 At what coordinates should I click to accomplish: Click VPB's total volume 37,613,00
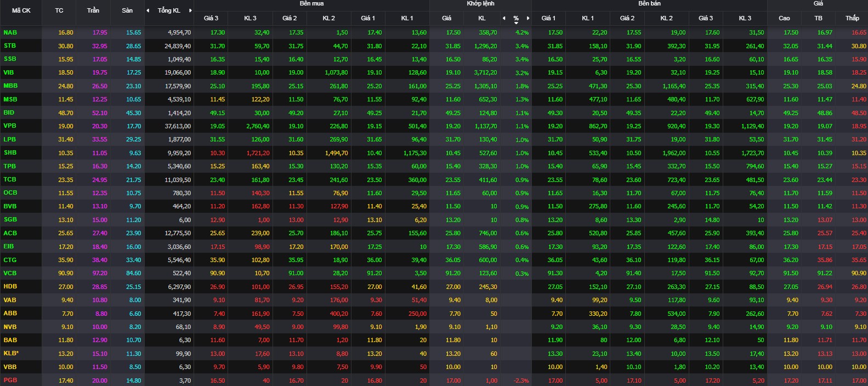(178, 126)
